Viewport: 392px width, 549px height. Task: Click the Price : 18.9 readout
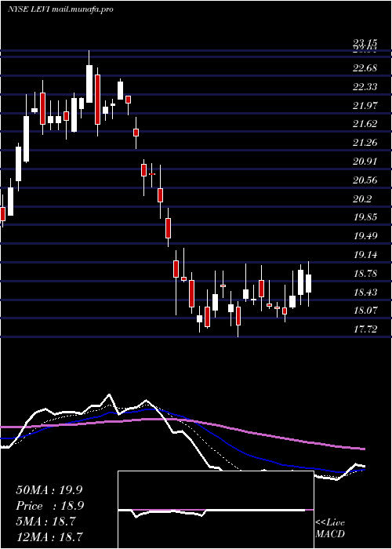49,506
